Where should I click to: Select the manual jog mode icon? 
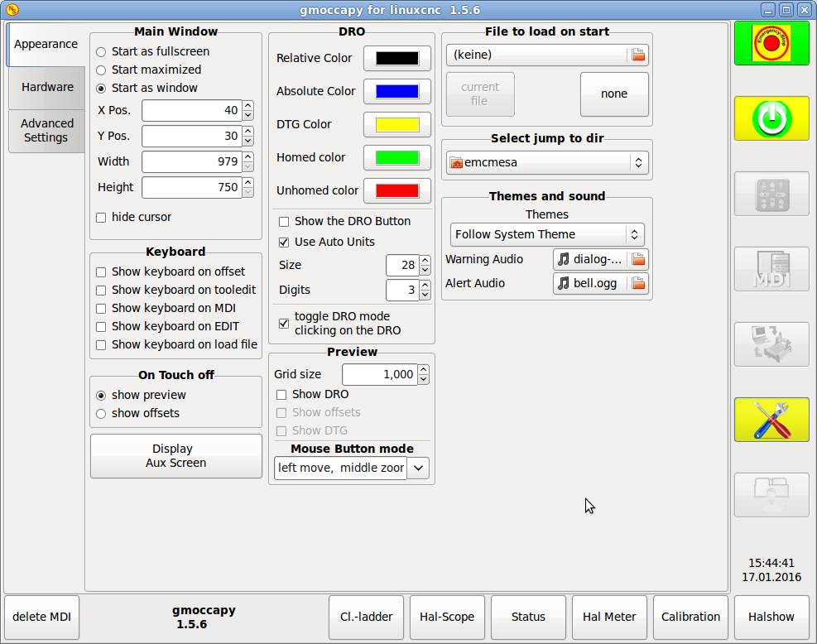pyautogui.click(x=771, y=194)
